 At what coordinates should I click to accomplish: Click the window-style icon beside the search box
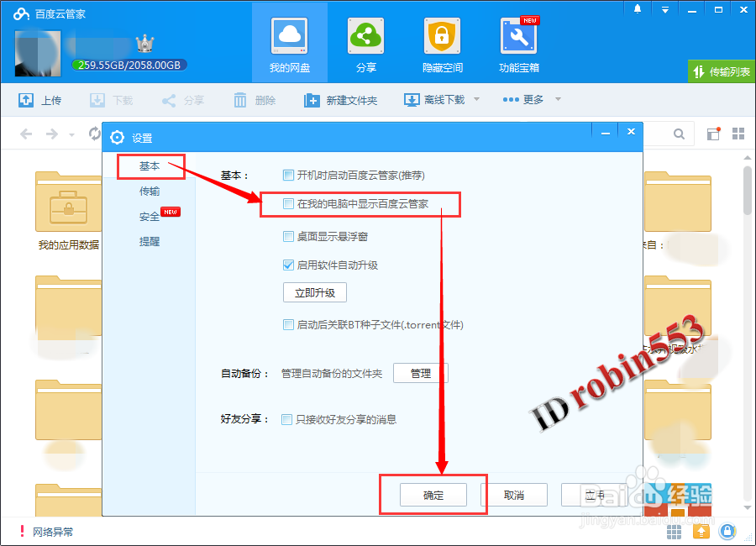713,134
